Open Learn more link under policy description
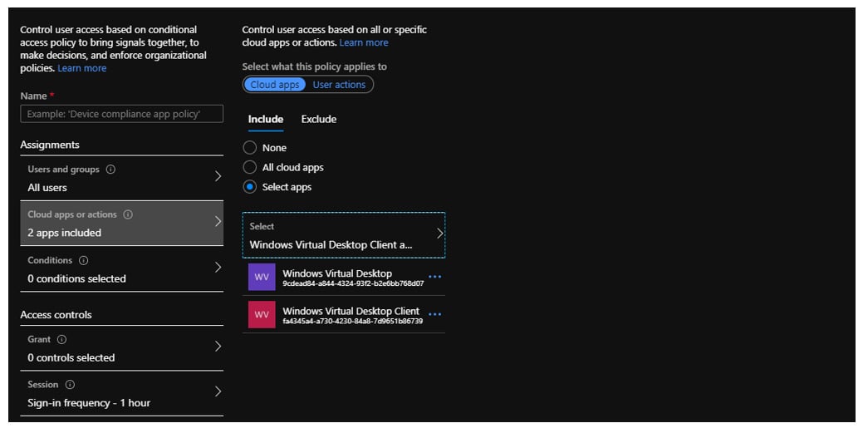Viewport: 868px width, 433px height. 82,68
